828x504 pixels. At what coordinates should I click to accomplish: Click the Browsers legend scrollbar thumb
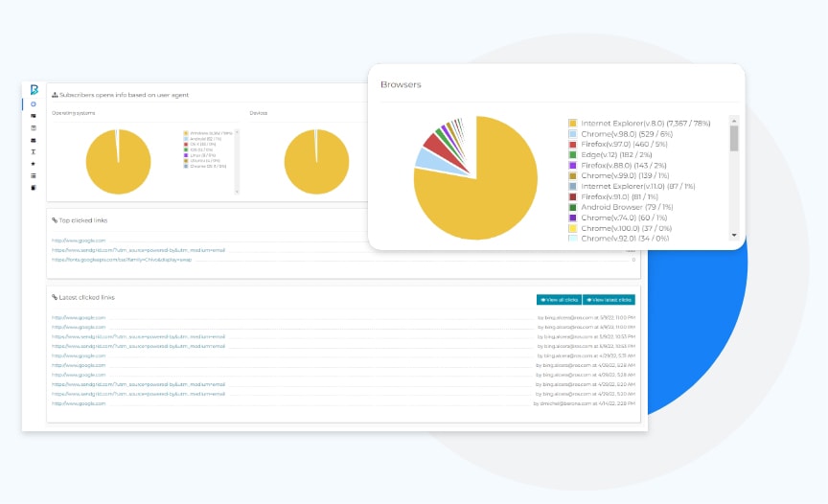[x=734, y=138]
